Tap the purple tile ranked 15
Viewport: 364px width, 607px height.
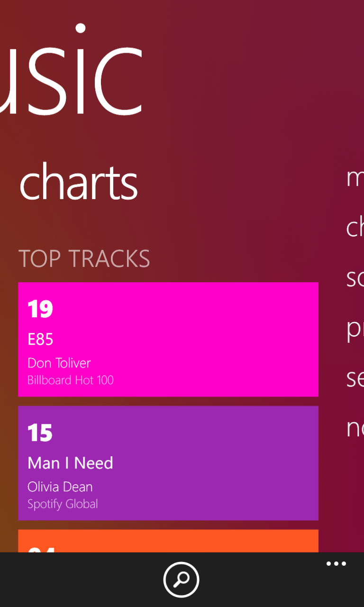(168, 463)
